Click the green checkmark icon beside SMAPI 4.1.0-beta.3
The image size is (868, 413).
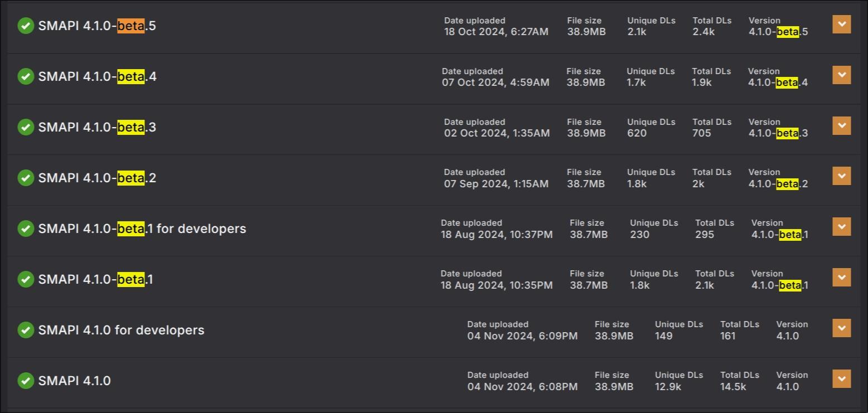tap(26, 127)
